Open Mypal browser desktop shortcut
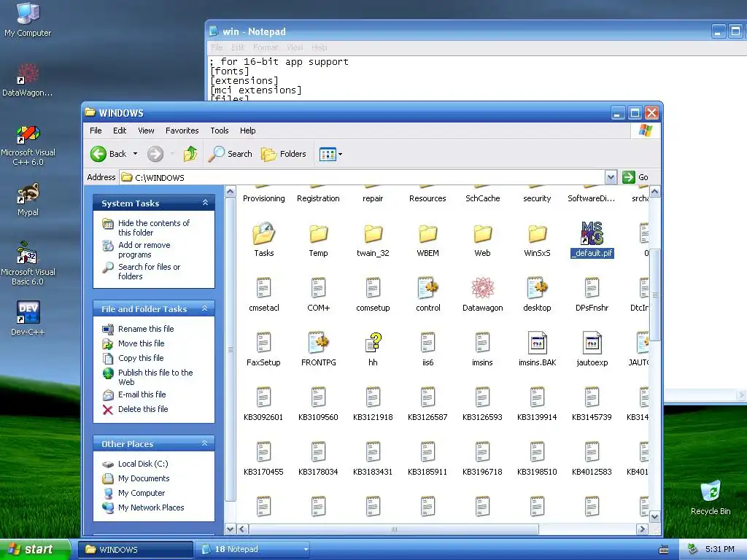This screenshot has width=747, height=560. (28, 198)
